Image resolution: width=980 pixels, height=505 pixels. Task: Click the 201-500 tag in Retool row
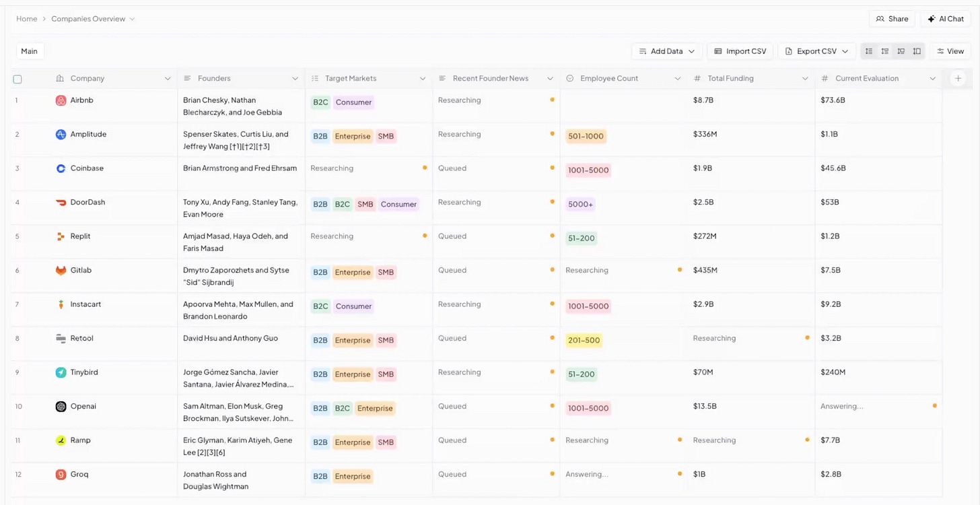(584, 341)
